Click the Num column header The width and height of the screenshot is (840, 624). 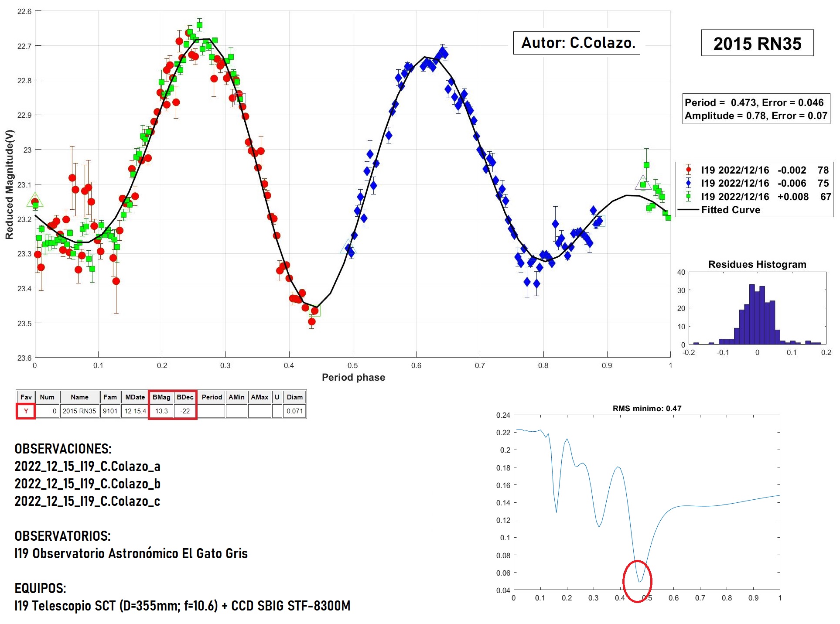47,397
